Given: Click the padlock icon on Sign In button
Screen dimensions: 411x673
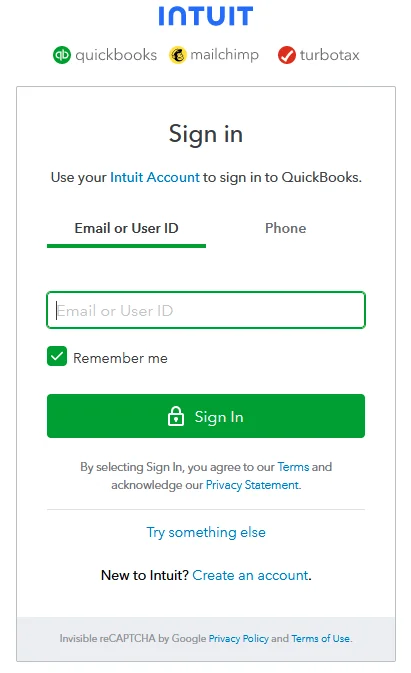Looking at the screenshot, I should click(x=175, y=416).
